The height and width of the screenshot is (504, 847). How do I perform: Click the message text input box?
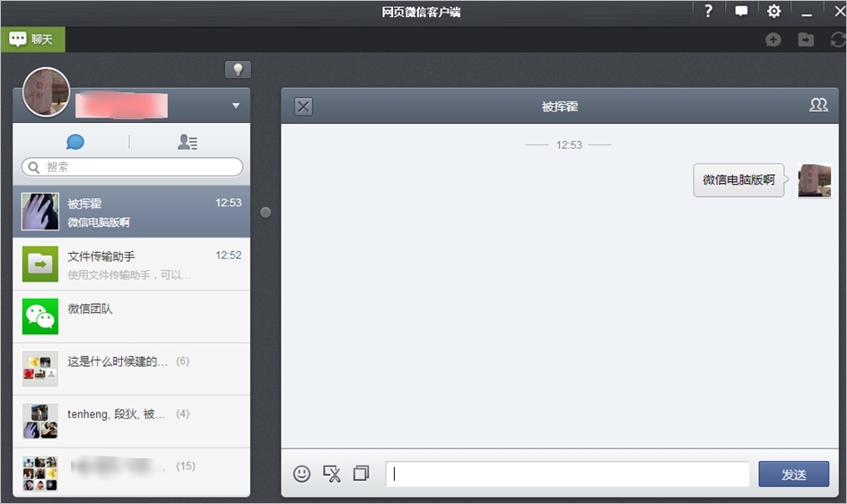click(567, 474)
